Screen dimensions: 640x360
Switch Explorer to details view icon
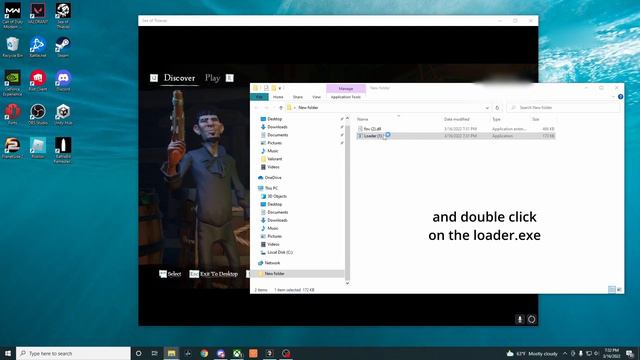pyautogui.click(x=611, y=289)
